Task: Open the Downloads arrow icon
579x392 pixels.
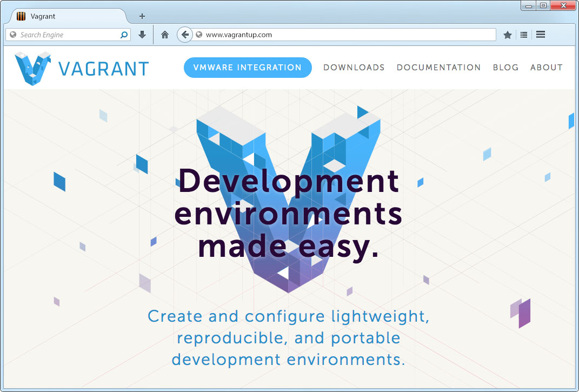Action: point(142,34)
